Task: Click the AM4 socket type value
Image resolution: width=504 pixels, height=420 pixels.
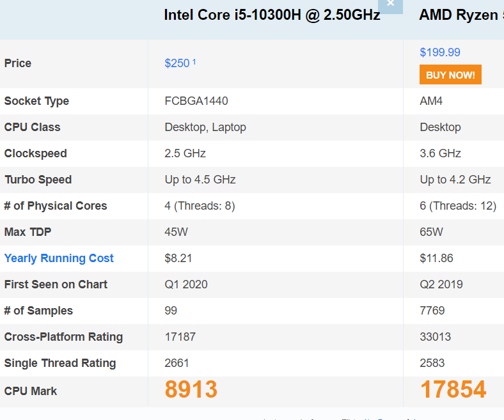Action: coord(431,101)
